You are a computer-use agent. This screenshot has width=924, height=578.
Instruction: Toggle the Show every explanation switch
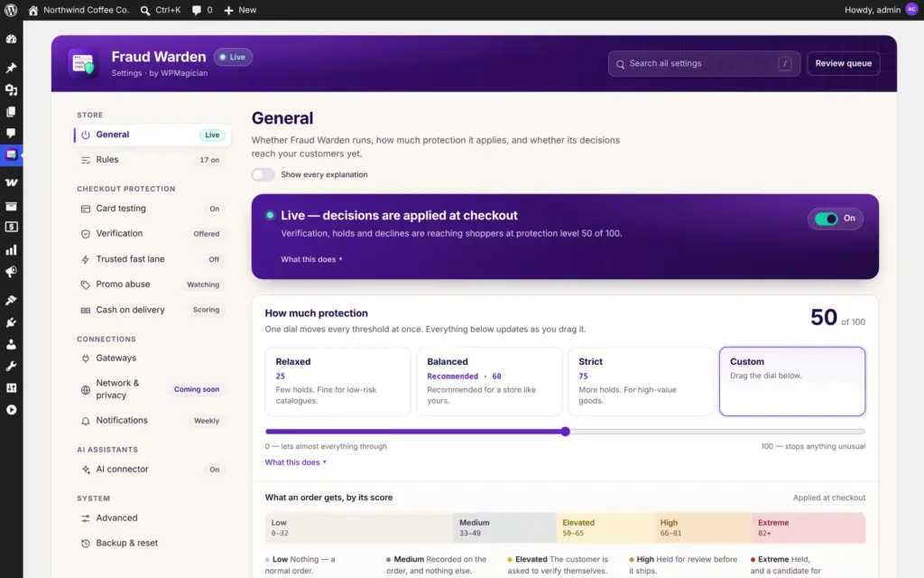pyautogui.click(x=263, y=174)
